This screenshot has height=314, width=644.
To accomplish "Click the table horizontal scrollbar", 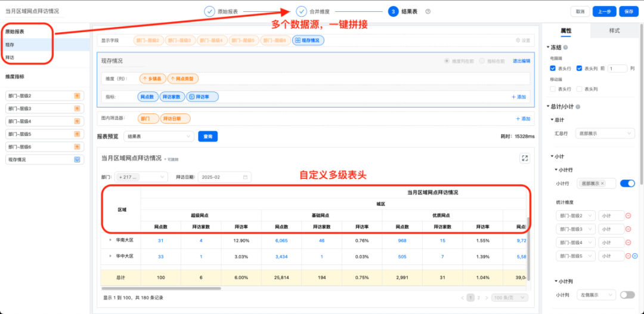I will pyautogui.click(x=161, y=288).
